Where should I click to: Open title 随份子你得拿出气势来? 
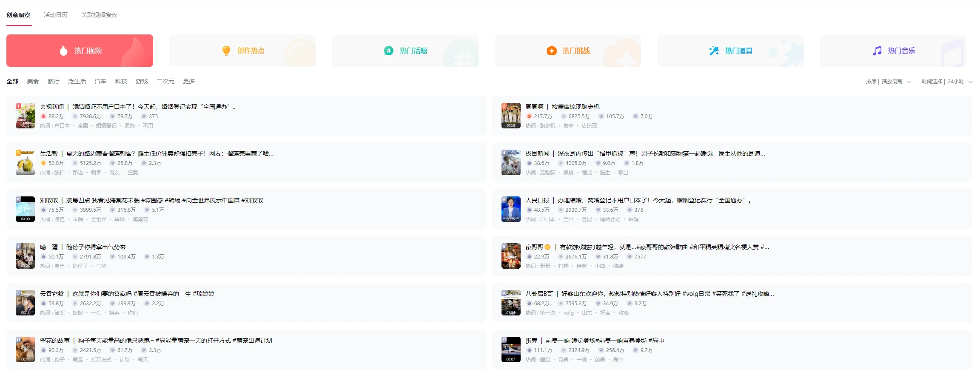(96, 247)
